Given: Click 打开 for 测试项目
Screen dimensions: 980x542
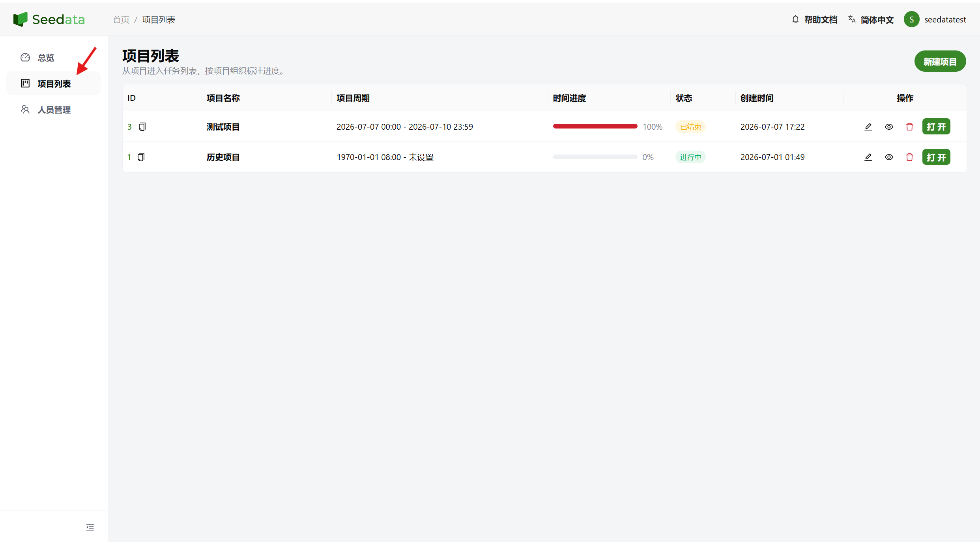Looking at the screenshot, I should (936, 127).
